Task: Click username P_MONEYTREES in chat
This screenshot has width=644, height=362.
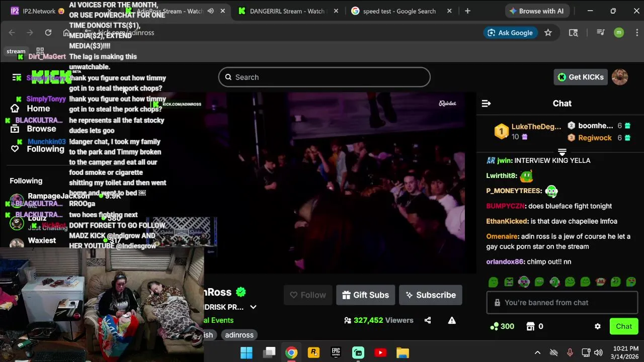Action: click(x=514, y=191)
